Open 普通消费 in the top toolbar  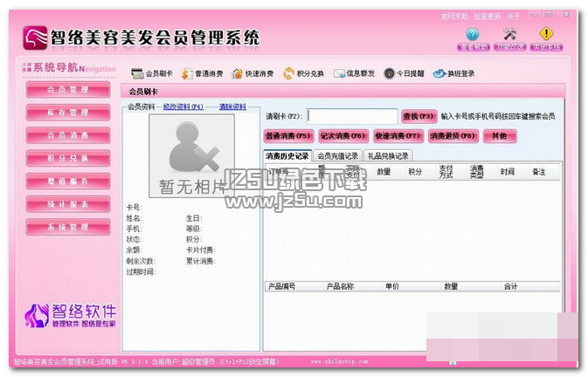click(202, 73)
